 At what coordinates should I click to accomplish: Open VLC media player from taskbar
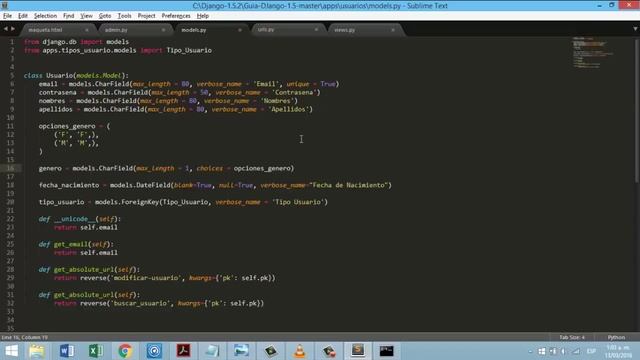coord(300,351)
